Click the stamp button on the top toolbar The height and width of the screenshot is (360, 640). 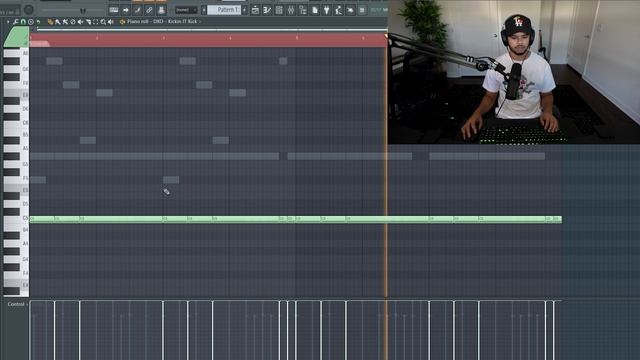pos(161,10)
